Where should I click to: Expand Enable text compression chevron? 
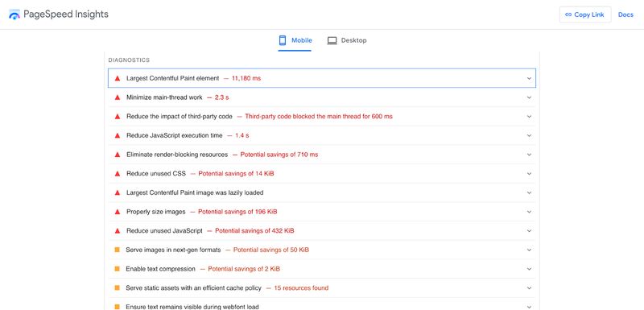(x=529, y=269)
